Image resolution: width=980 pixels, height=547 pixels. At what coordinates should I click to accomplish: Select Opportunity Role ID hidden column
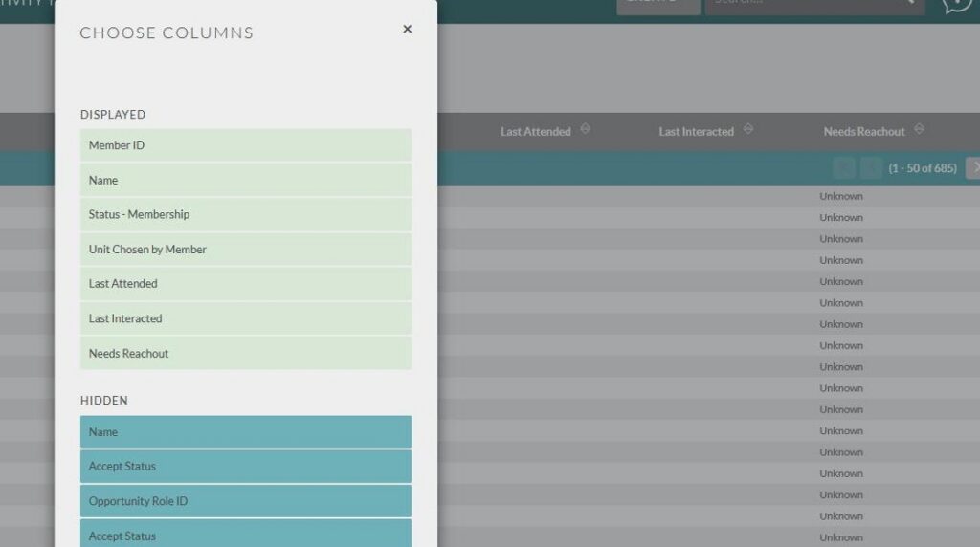click(246, 501)
